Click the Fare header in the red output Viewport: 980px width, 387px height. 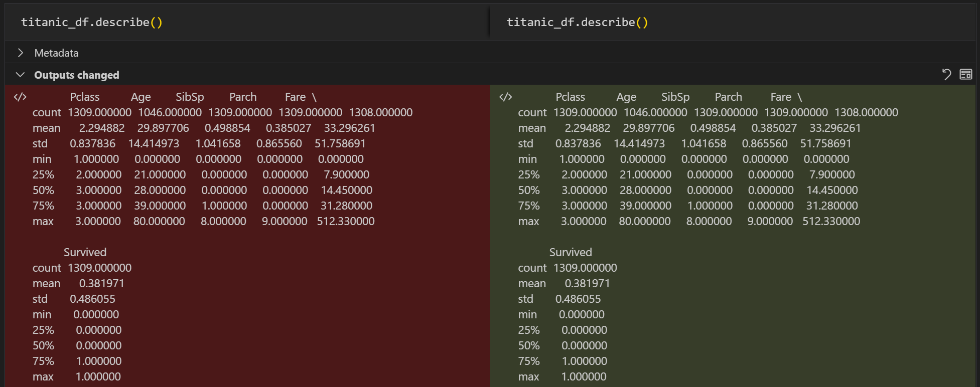click(x=295, y=97)
